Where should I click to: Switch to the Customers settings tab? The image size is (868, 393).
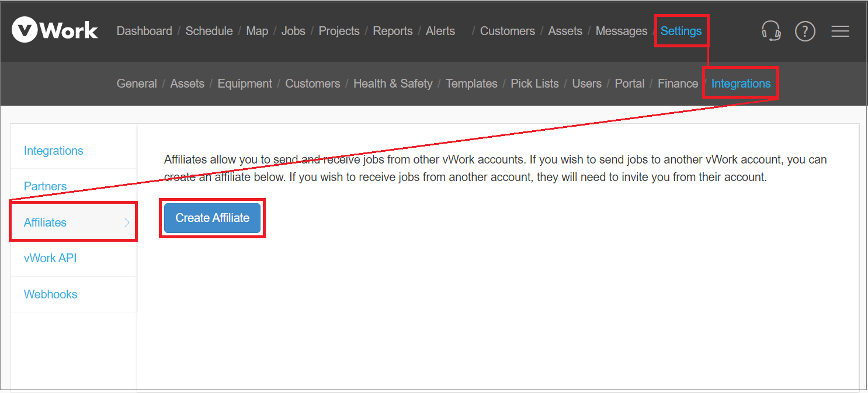[313, 84]
